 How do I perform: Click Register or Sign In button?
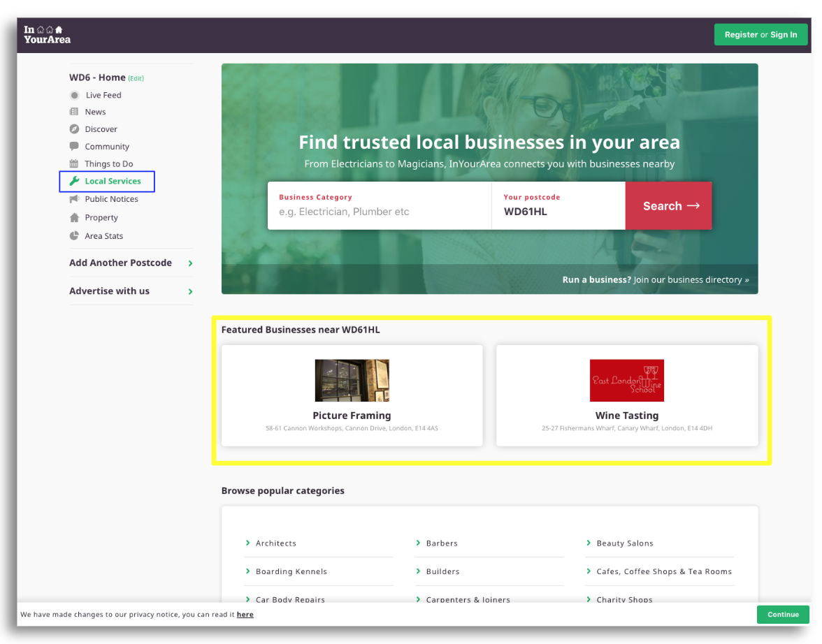point(760,35)
